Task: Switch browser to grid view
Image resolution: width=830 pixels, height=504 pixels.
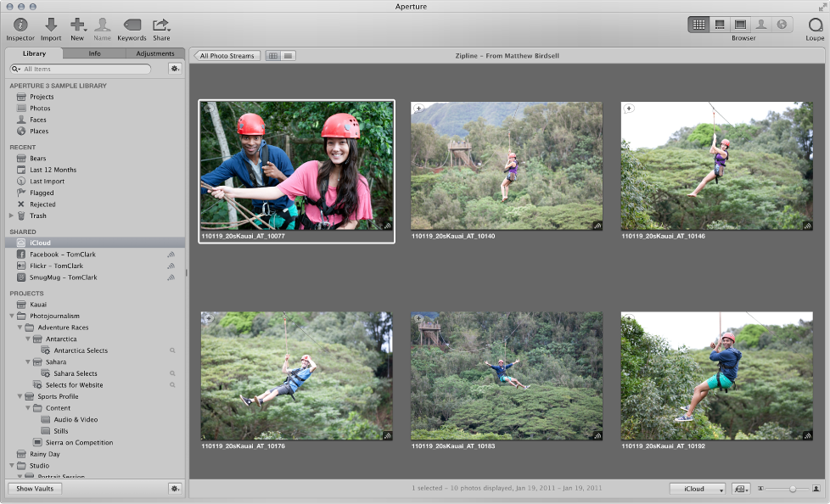Action: [x=273, y=56]
